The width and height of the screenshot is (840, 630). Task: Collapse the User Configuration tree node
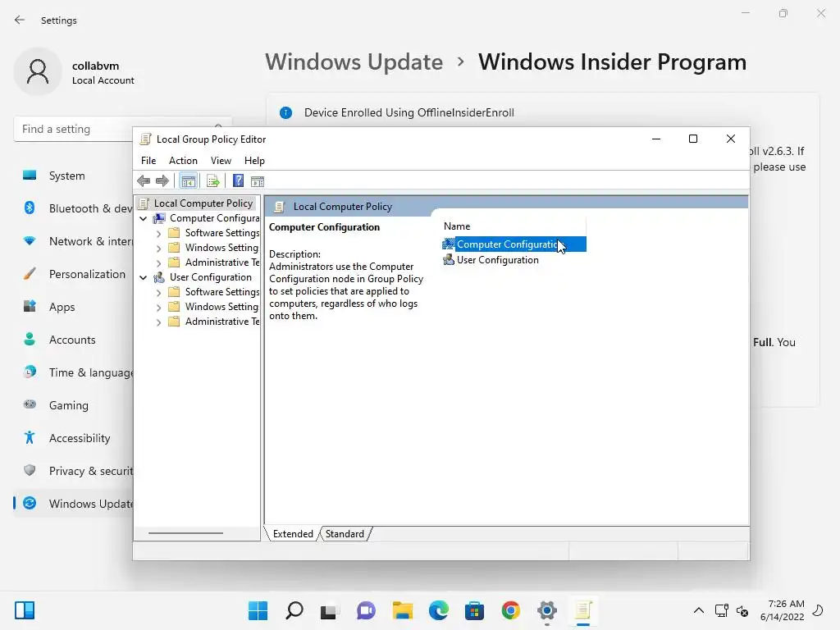coord(143,277)
